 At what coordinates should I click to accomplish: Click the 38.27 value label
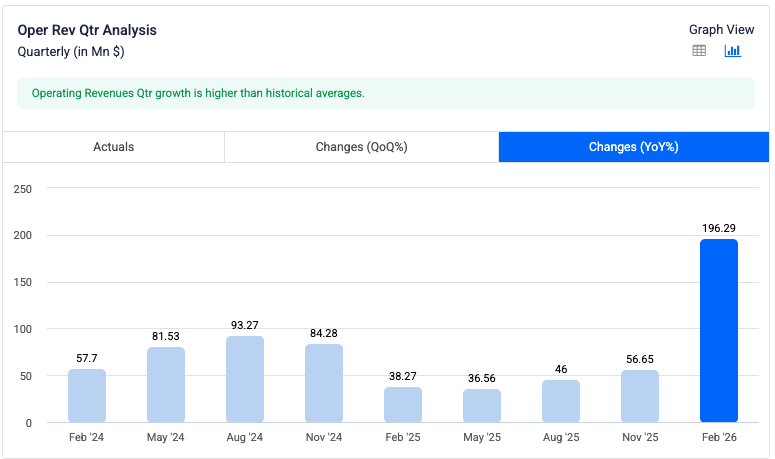(x=403, y=376)
